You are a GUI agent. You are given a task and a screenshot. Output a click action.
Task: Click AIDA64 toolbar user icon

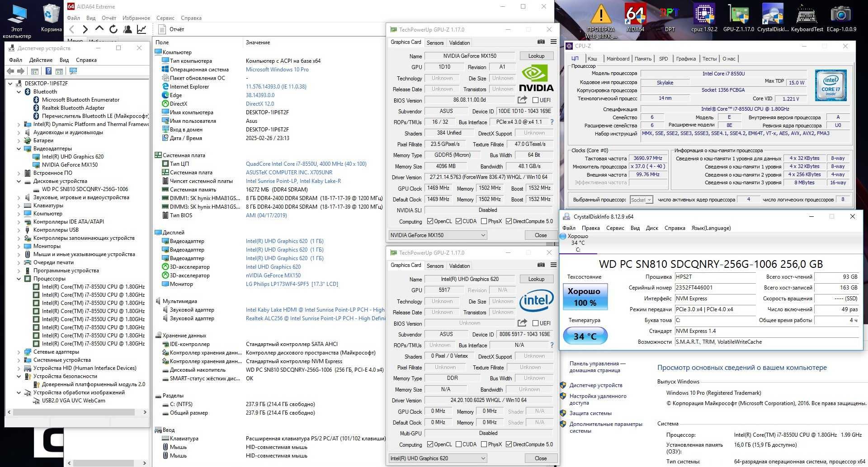127,29
